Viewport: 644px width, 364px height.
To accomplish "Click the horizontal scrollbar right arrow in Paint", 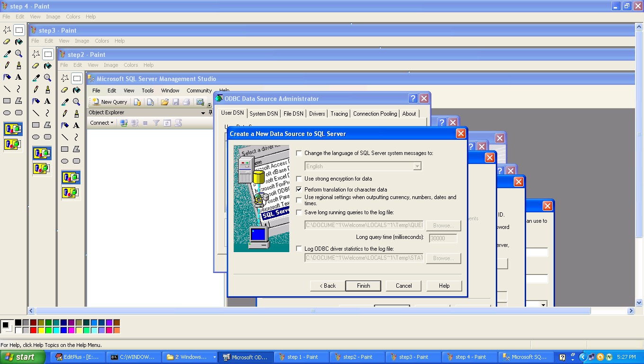I will coord(631,311).
